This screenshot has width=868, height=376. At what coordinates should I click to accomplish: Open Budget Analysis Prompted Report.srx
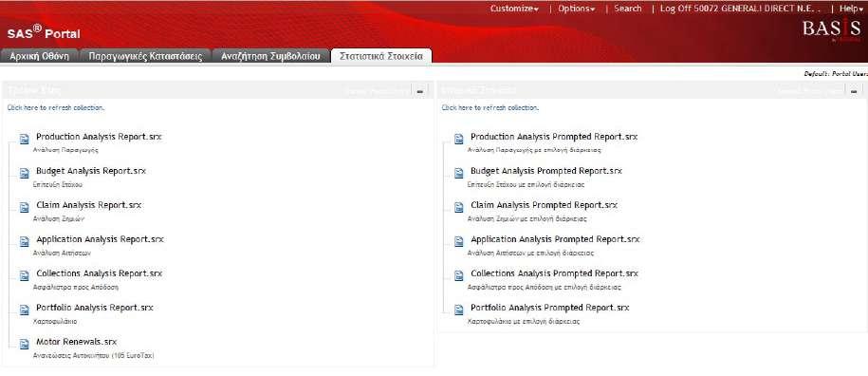tap(546, 171)
